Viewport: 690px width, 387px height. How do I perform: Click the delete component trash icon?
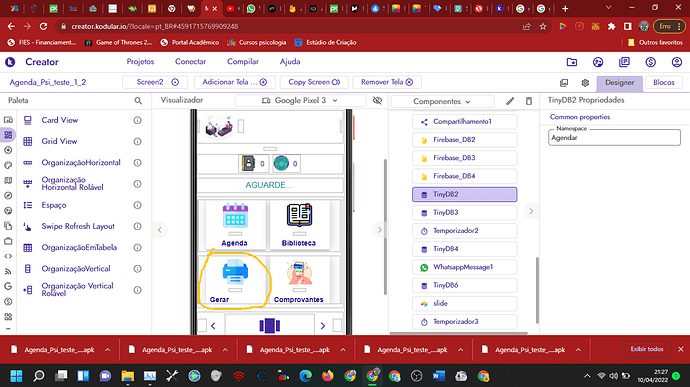[x=529, y=101]
